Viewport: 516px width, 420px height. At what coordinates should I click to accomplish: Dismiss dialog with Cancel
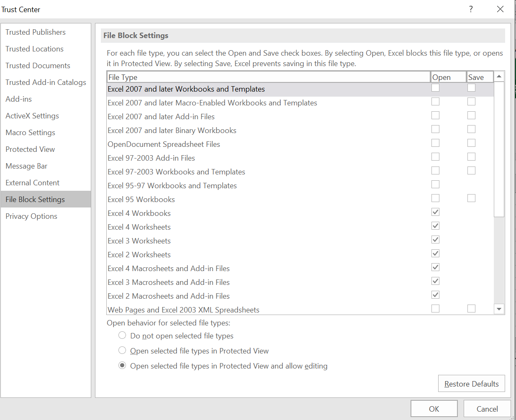487,409
